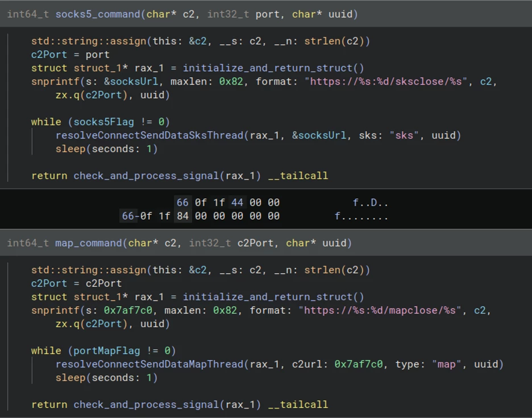
Task: Click strlen call in map_command
Action: pos(322,270)
